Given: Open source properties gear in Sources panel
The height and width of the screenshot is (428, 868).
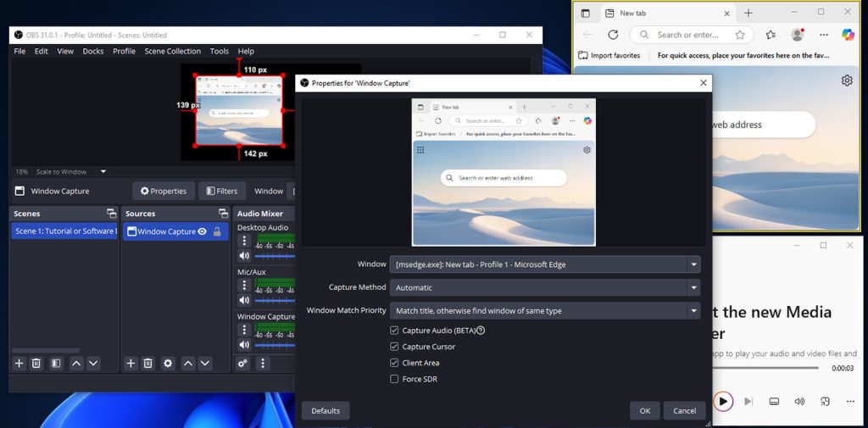Looking at the screenshot, I should (x=168, y=364).
